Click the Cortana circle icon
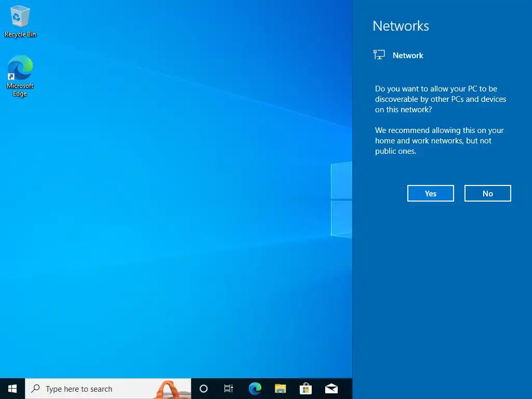532x399 pixels. [x=204, y=389]
